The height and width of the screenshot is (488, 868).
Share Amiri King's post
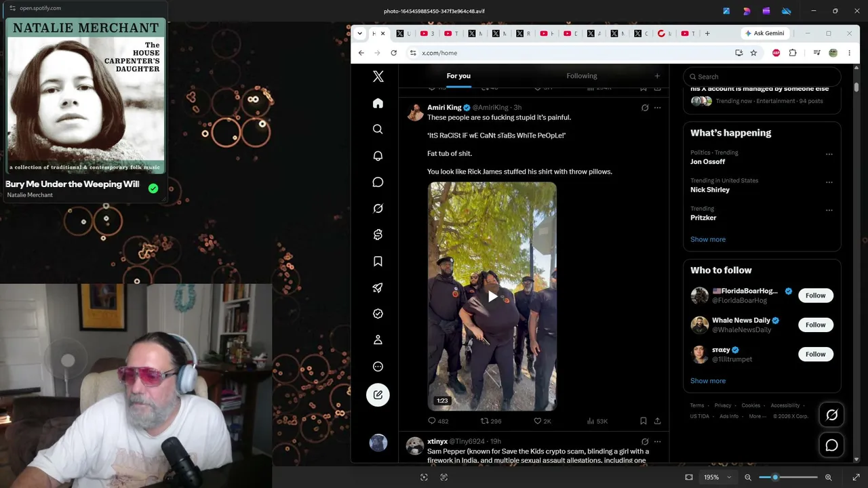tap(657, 421)
